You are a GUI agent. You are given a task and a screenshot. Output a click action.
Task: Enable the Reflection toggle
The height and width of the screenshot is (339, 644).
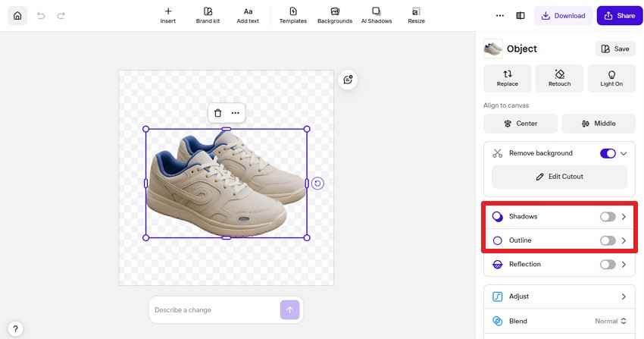pyautogui.click(x=608, y=264)
